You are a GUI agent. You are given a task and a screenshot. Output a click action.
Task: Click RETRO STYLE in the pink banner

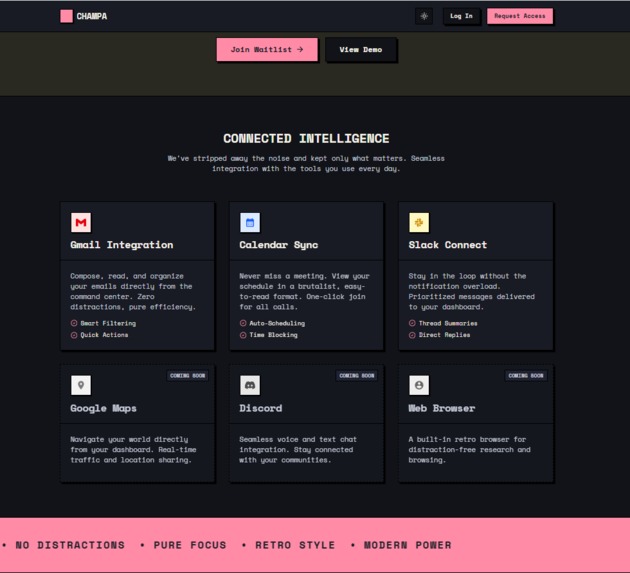(x=295, y=545)
